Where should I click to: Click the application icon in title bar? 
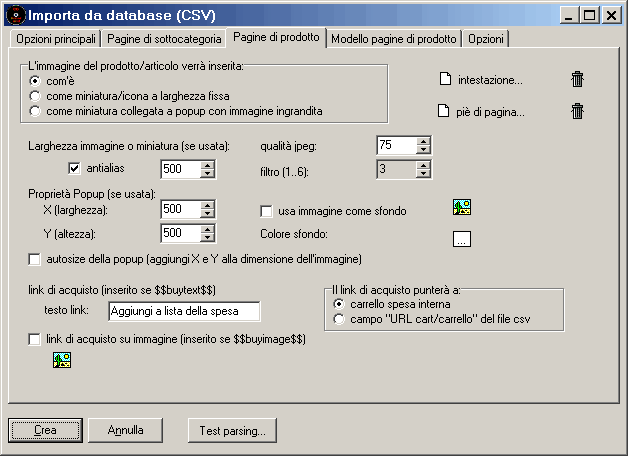tap(13, 15)
